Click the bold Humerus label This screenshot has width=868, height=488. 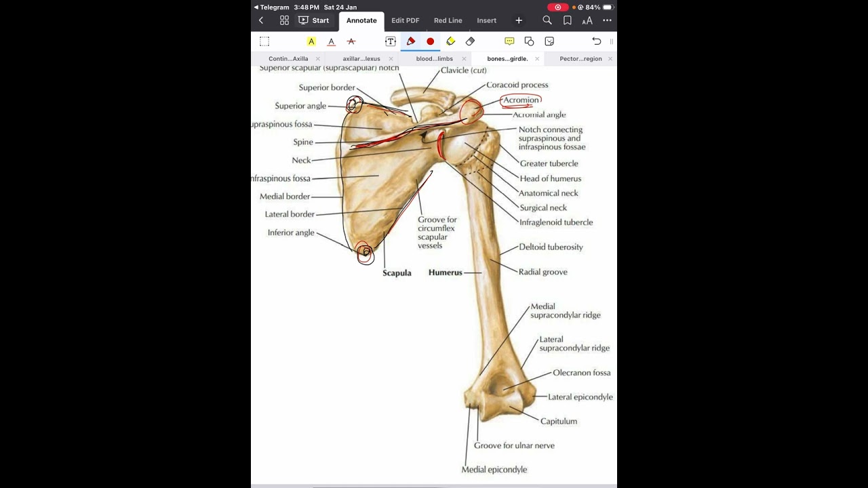pyautogui.click(x=446, y=272)
